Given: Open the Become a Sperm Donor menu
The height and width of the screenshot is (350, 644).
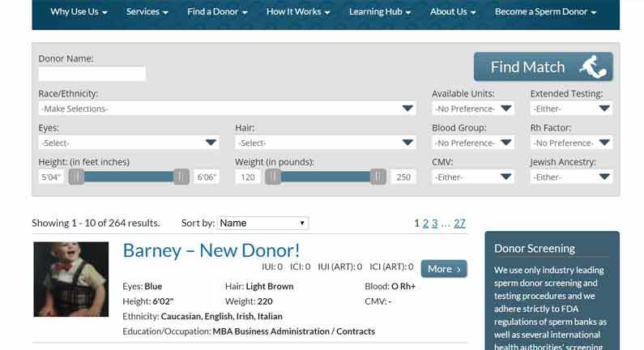Looking at the screenshot, I should pos(545,12).
